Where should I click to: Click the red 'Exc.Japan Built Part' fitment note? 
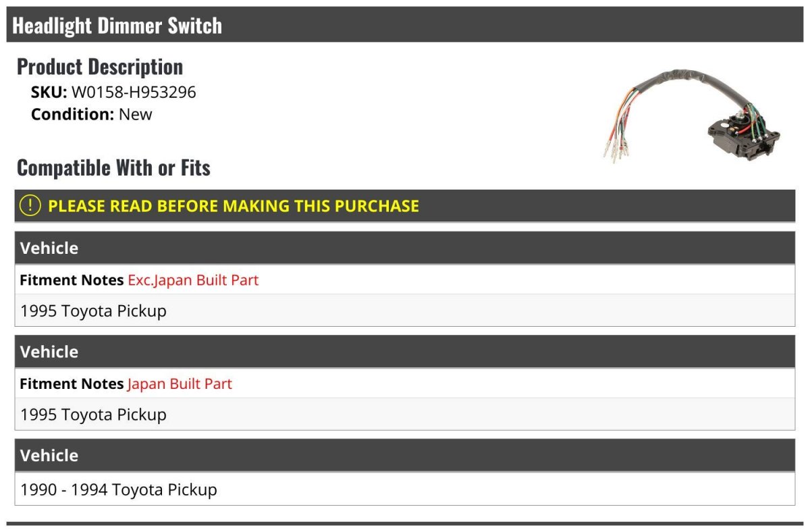click(x=193, y=280)
